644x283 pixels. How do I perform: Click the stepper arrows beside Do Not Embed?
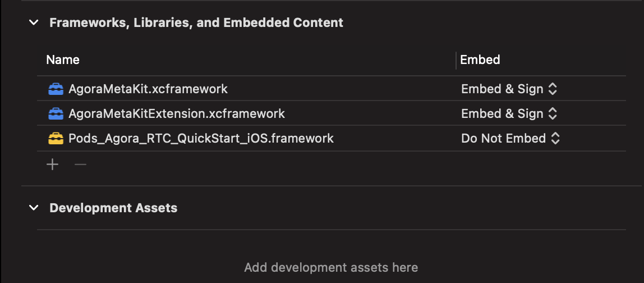555,138
